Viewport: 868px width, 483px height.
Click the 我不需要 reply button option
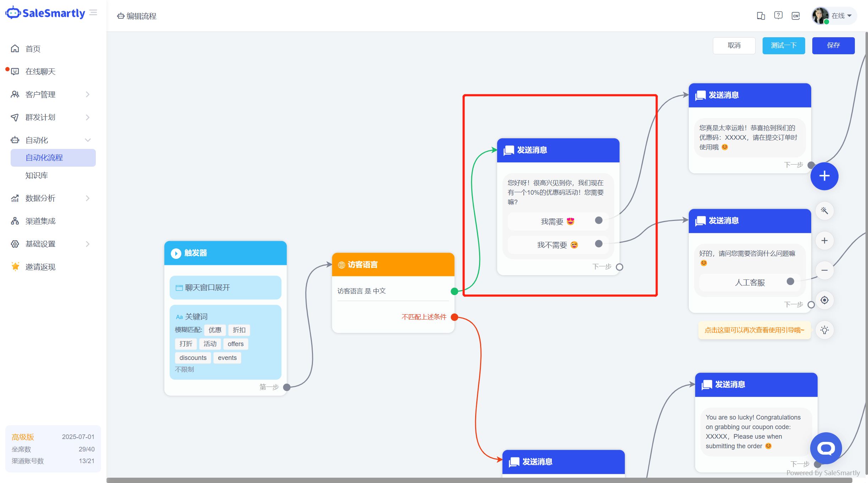click(x=558, y=245)
